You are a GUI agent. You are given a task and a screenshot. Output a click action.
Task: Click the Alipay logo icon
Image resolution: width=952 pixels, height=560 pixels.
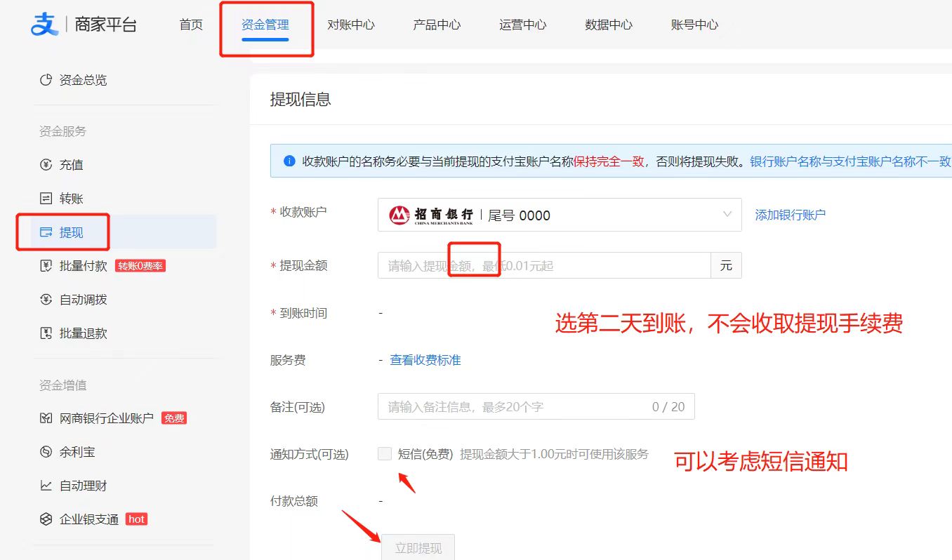coord(45,25)
